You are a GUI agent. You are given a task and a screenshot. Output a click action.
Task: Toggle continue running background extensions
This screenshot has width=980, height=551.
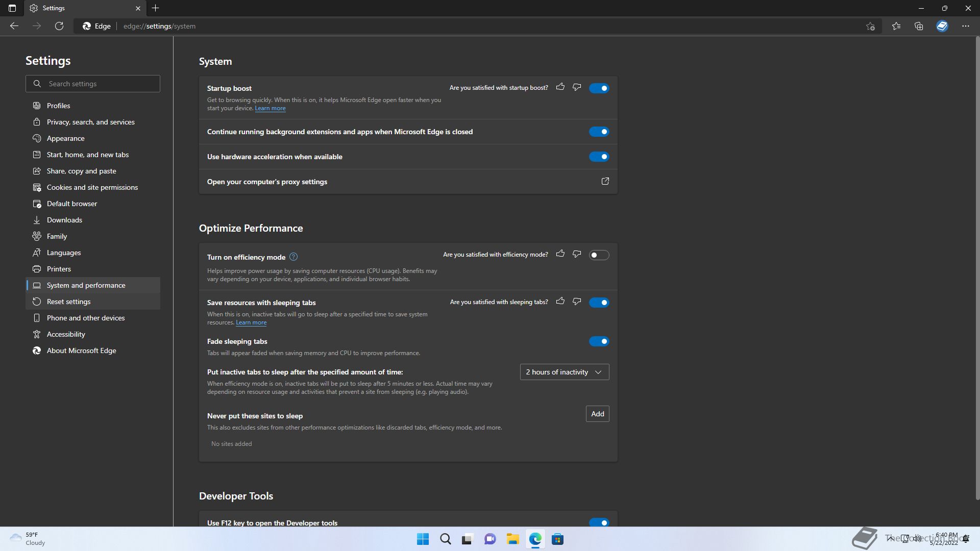(x=599, y=132)
